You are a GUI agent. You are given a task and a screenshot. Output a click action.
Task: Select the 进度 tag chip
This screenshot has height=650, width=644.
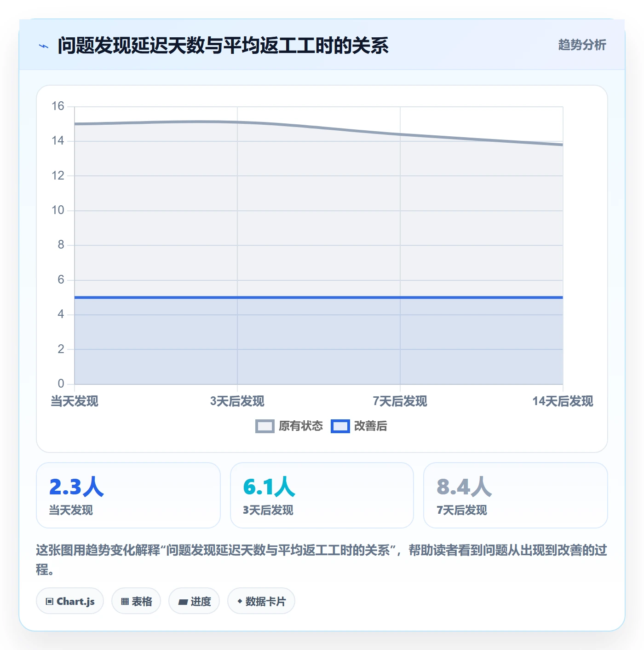194,601
